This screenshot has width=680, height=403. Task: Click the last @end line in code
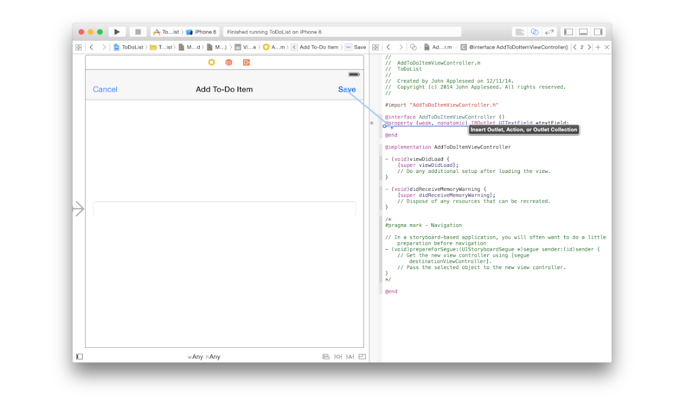tap(391, 291)
